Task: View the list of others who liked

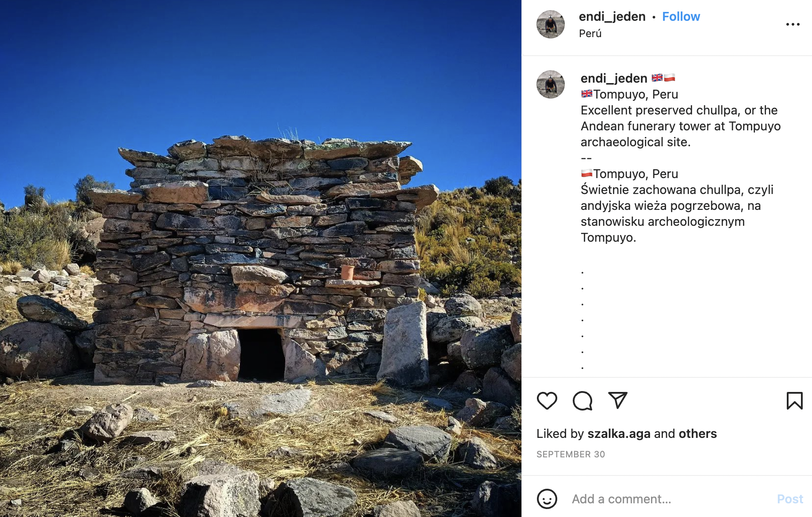Action: pyautogui.click(x=697, y=433)
